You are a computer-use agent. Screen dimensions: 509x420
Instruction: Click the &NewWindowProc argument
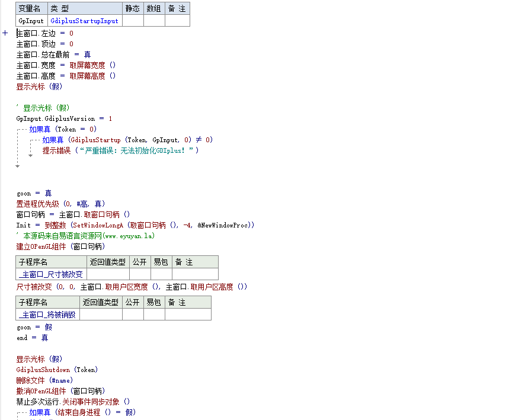223,225
